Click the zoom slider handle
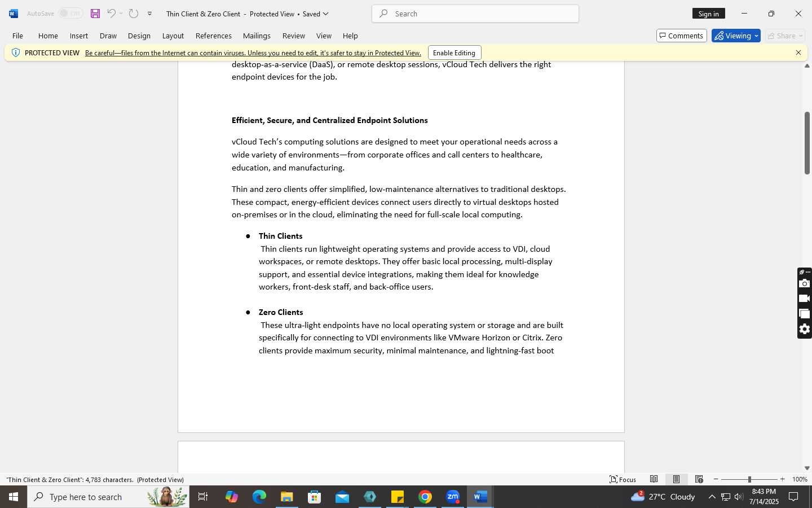This screenshot has height=508, width=812. [x=749, y=479]
